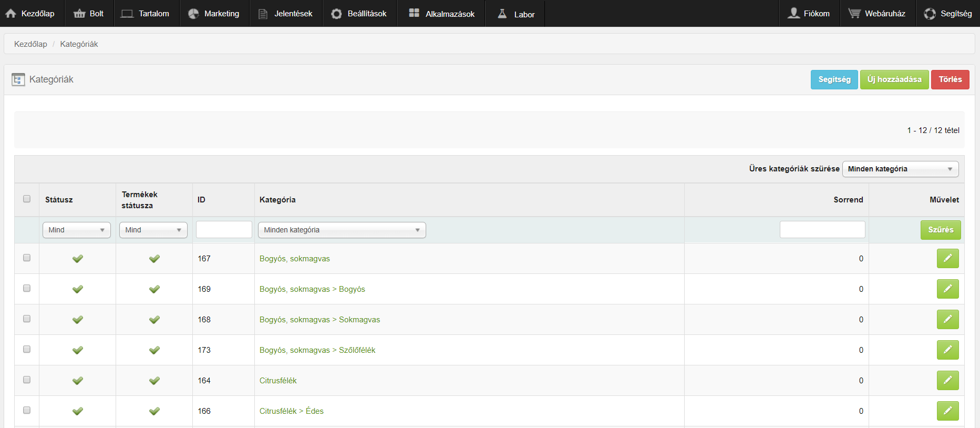Click the Új hozzáadása button

click(x=894, y=79)
